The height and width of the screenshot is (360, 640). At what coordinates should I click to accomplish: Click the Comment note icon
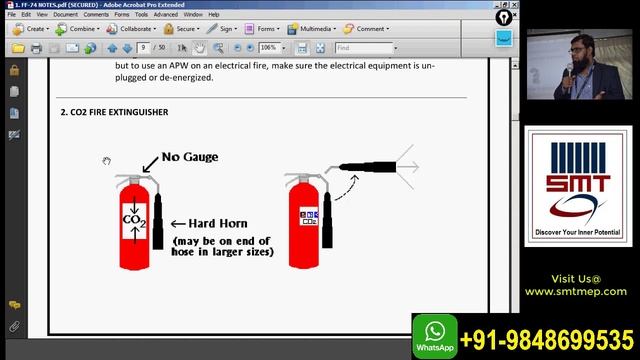348,29
